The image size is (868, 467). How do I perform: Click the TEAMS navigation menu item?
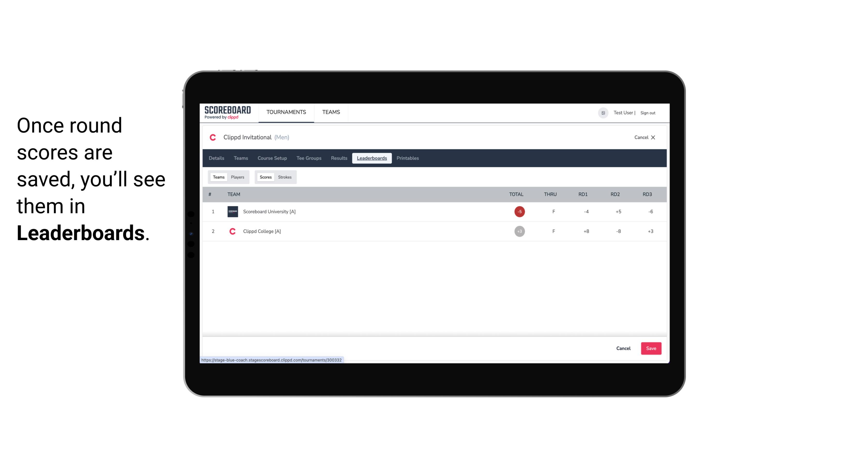pyautogui.click(x=331, y=112)
